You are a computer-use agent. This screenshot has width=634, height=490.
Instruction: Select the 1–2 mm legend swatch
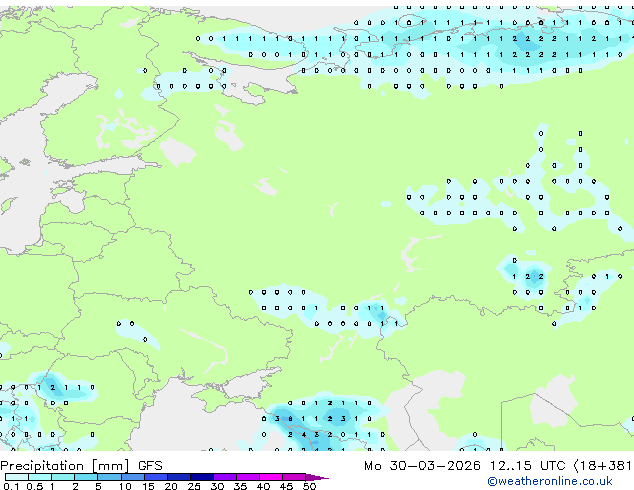point(63,477)
